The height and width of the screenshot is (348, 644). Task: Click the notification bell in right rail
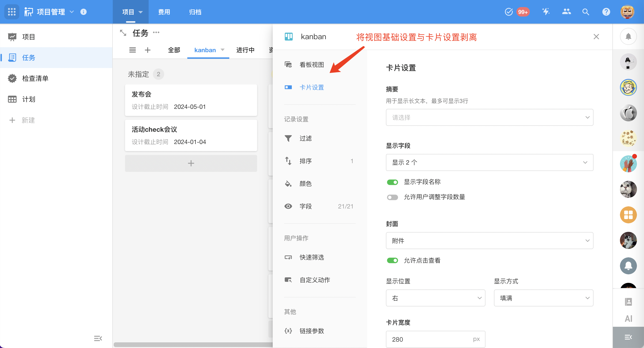628,37
